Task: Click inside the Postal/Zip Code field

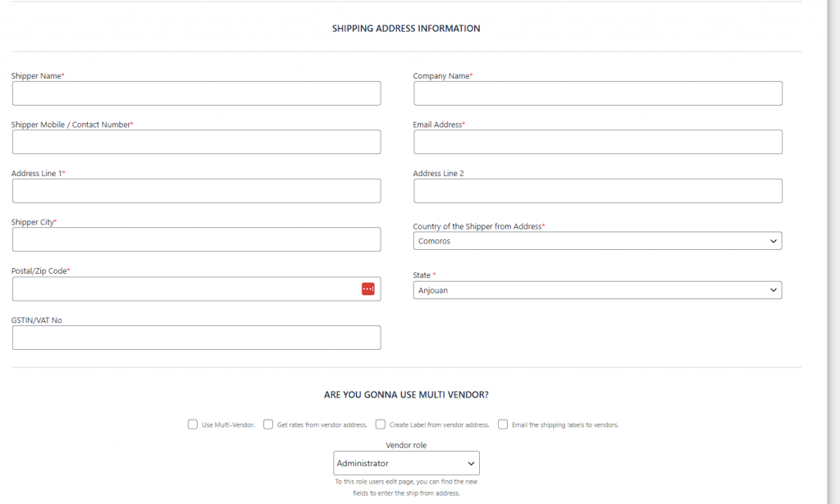Action: (x=185, y=289)
